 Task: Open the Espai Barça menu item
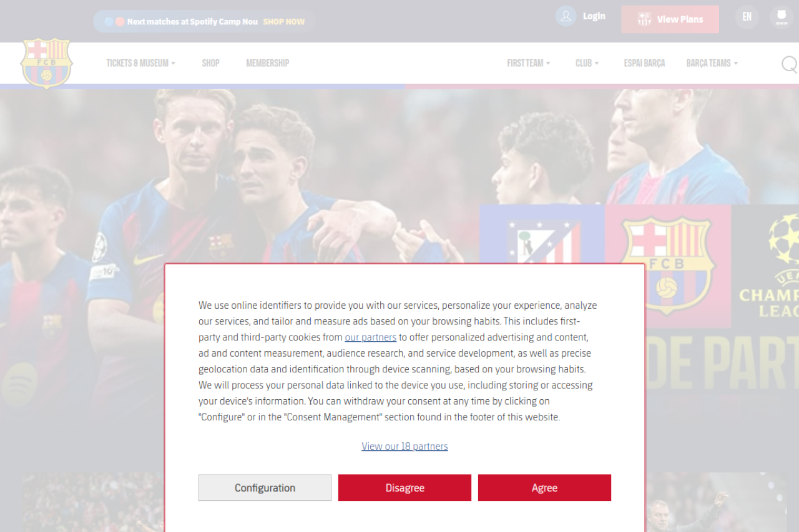tap(644, 63)
